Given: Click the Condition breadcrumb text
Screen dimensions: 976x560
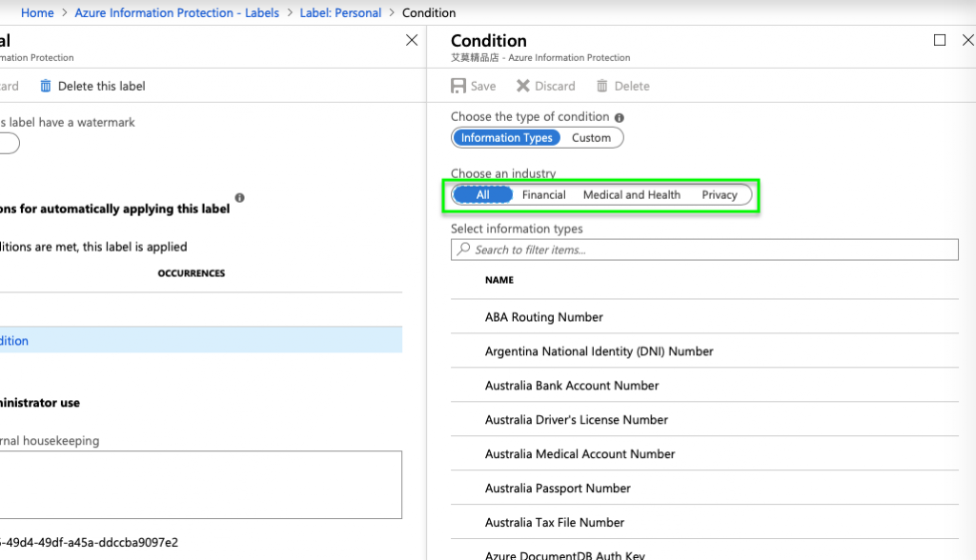Looking at the screenshot, I should 429,13.
